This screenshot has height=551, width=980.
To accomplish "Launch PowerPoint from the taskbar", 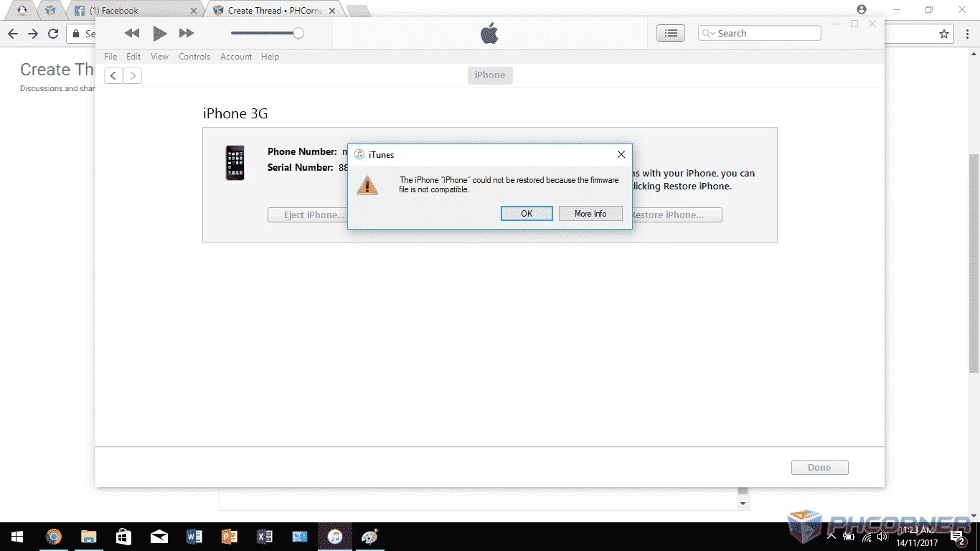I will [229, 537].
